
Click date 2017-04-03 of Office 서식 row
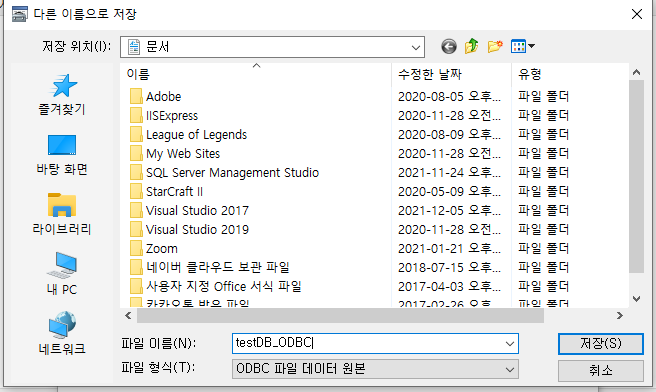[449, 286]
